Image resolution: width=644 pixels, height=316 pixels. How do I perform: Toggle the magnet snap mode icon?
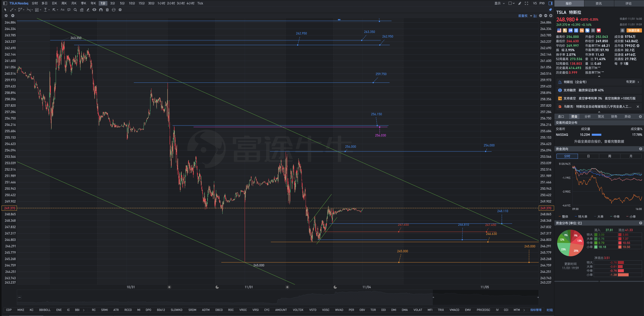coord(101,10)
